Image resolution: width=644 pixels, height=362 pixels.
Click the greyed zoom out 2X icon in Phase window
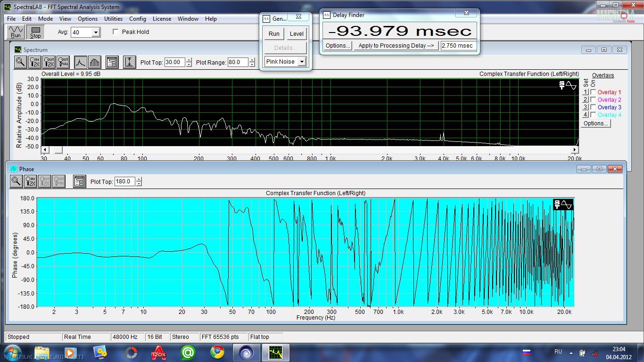(x=44, y=181)
